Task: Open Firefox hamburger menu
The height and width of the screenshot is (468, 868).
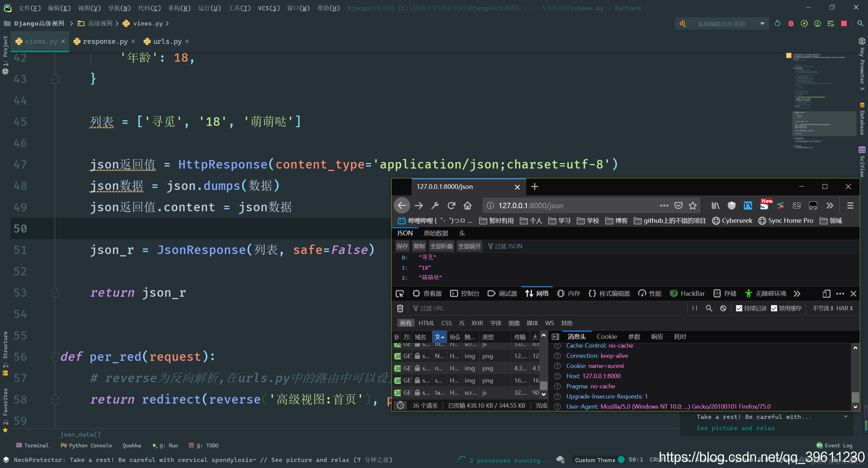Action: click(x=850, y=206)
